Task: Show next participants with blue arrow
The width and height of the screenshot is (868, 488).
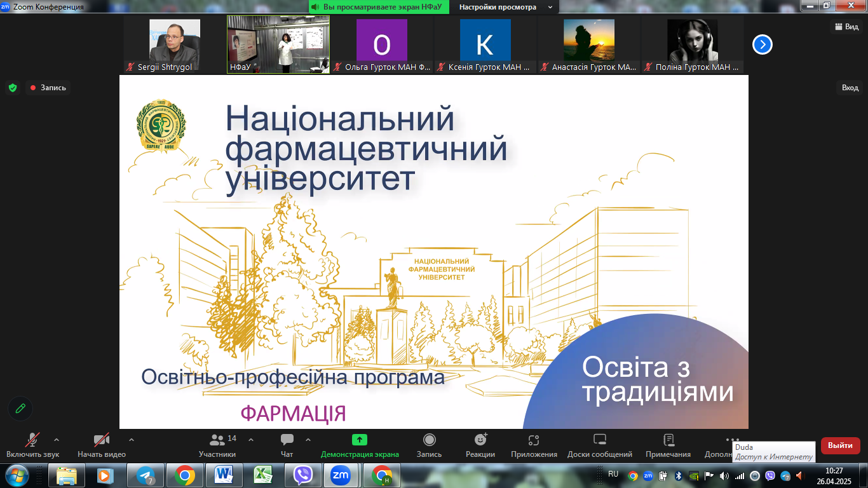Action: click(x=763, y=44)
